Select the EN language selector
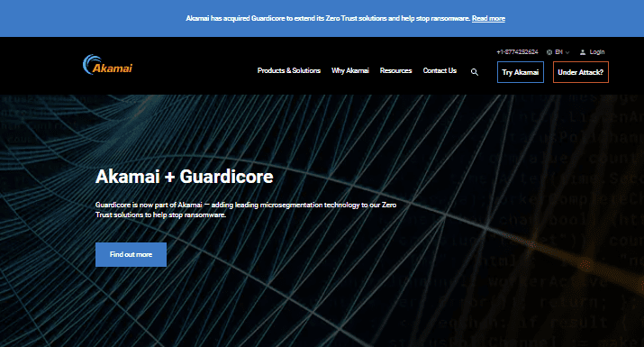The height and width of the screenshot is (347, 644). click(558, 52)
